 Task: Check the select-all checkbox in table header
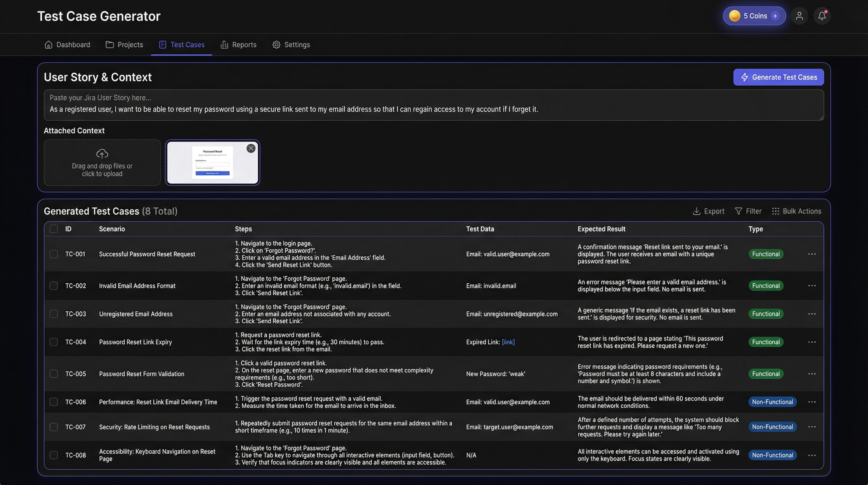pyautogui.click(x=54, y=229)
